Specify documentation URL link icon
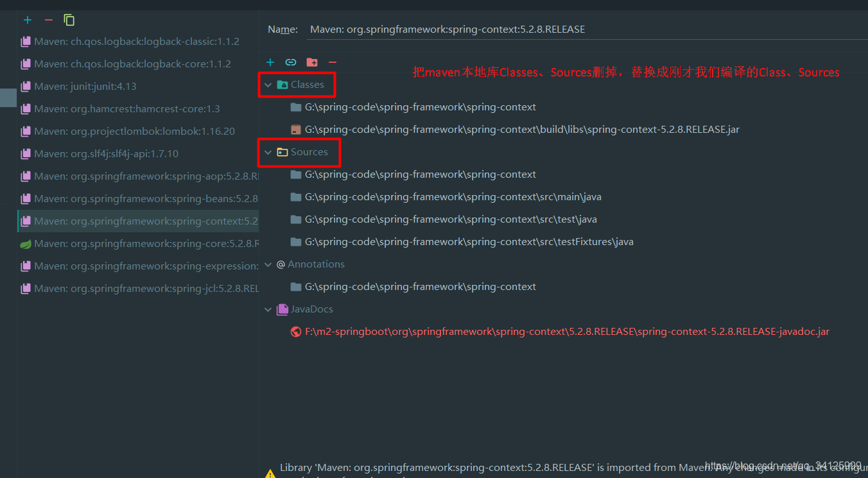Screen dimensions: 868x478 (x=291, y=62)
